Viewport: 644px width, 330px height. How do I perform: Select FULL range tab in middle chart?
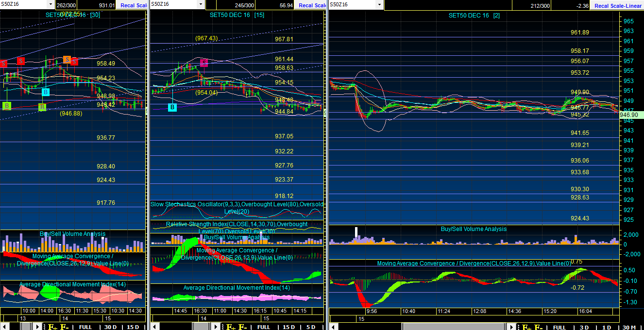(264, 327)
